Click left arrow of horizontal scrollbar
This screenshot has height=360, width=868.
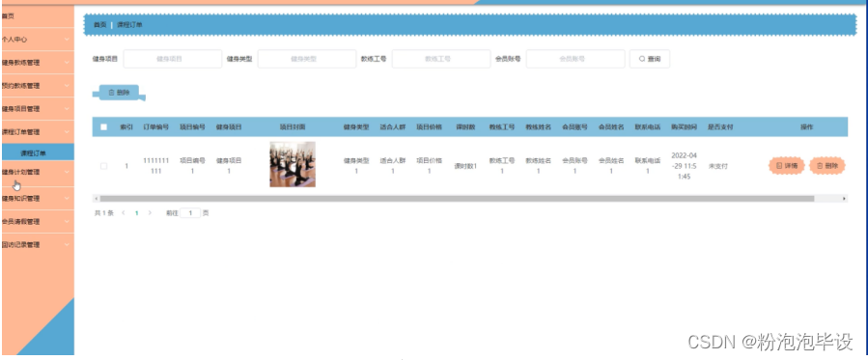(x=96, y=198)
